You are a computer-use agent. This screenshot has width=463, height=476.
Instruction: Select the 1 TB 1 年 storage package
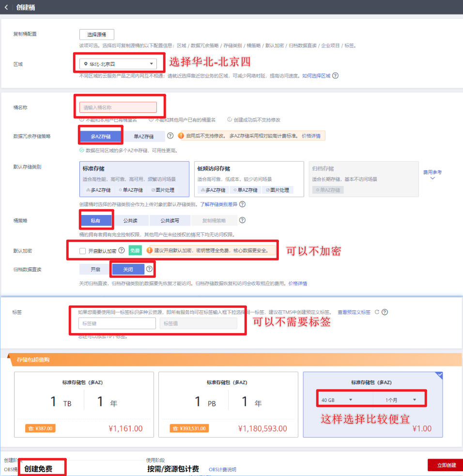pyautogui.click(x=84, y=404)
